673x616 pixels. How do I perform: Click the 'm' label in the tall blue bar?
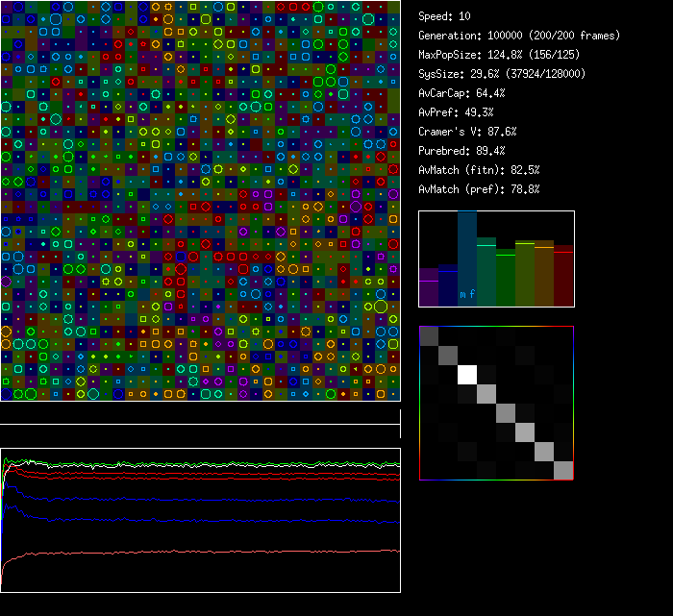click(462, 294)
